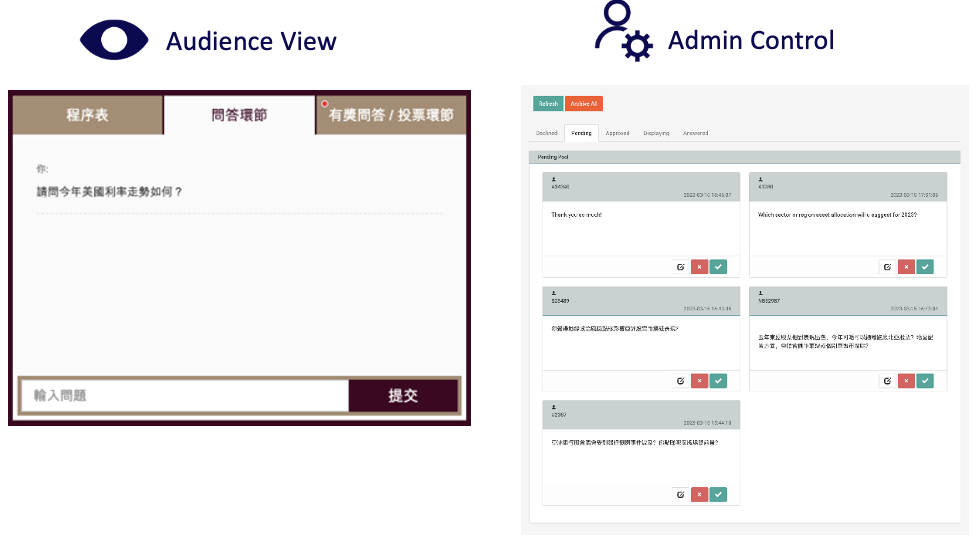Edit the 'Thank you so much!' question

click(680, 267)
